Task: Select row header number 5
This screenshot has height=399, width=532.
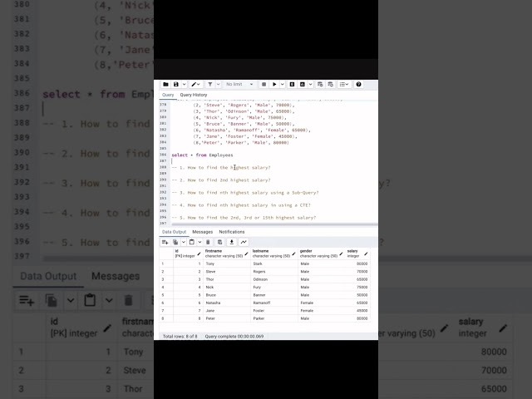Action: [166, 295]
